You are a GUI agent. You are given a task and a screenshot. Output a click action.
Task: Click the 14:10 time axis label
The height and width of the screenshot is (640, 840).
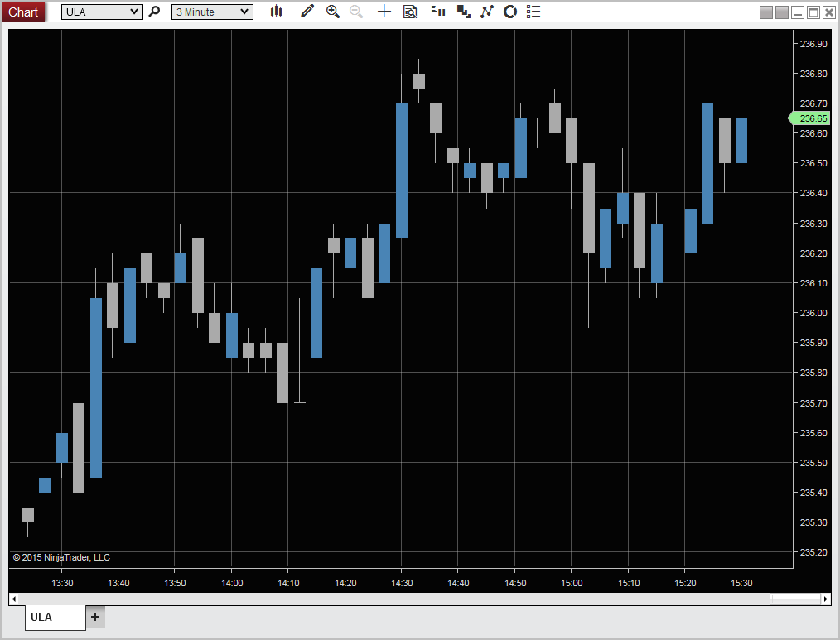tap(288, 583)
